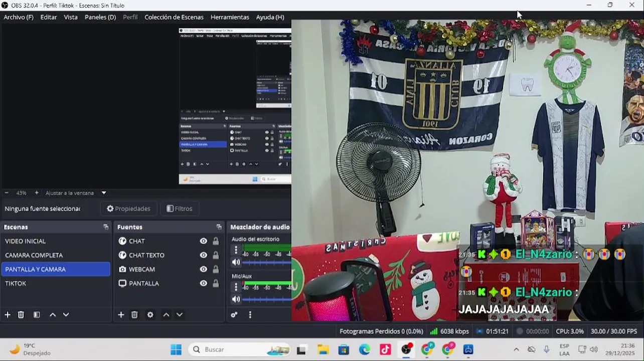Viewport: 644px width, 361px height.
Task: Click Propiedades button
Action: tap(129, 209)
